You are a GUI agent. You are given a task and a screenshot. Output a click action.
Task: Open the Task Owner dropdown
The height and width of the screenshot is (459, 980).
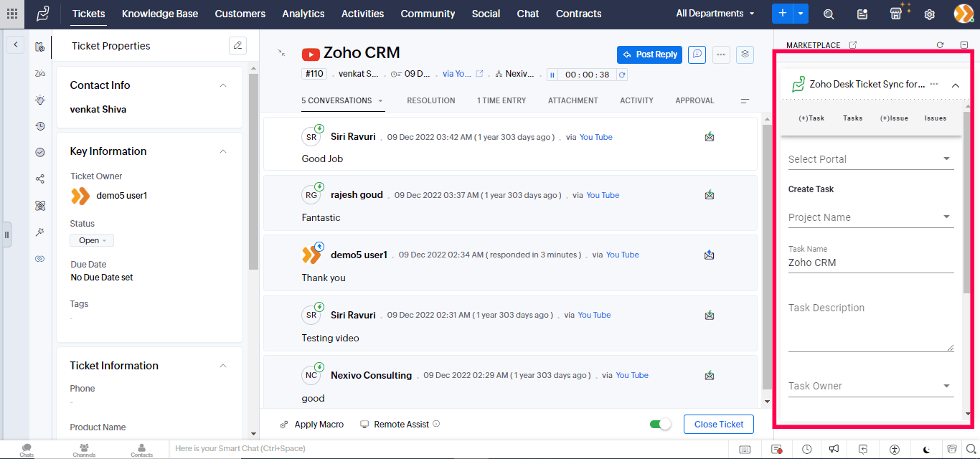coord(871,386)
